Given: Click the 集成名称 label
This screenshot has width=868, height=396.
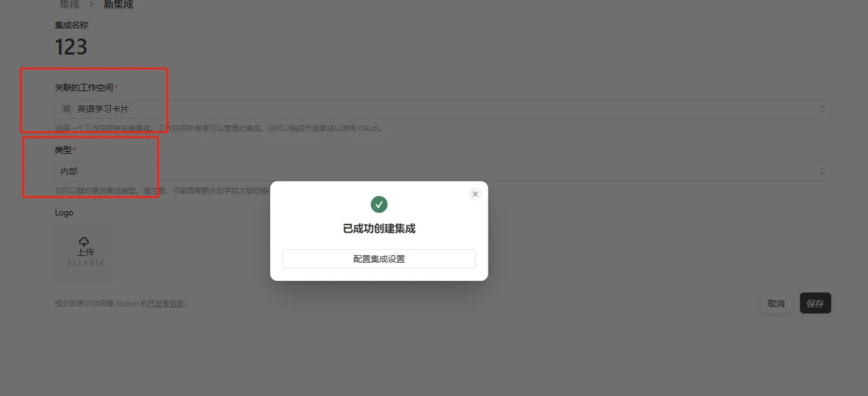Looking at the screenshot, I should 72,25.
